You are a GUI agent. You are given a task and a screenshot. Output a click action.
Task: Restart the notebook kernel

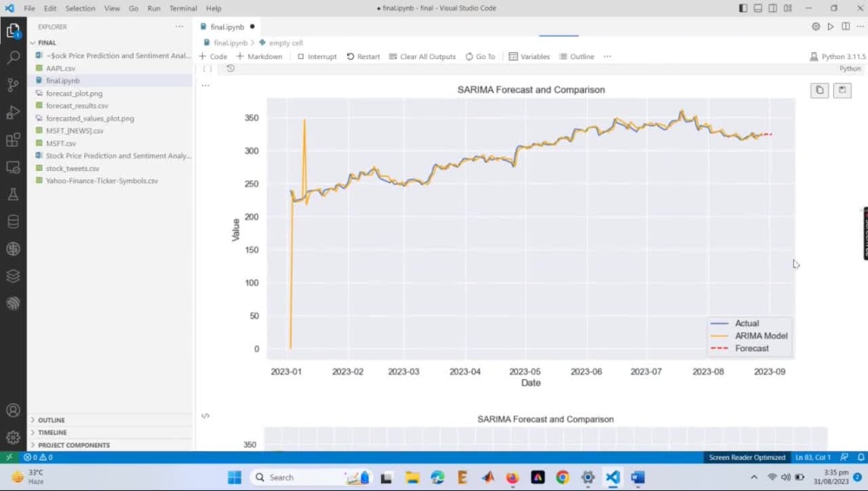click(x=363, y=56)
